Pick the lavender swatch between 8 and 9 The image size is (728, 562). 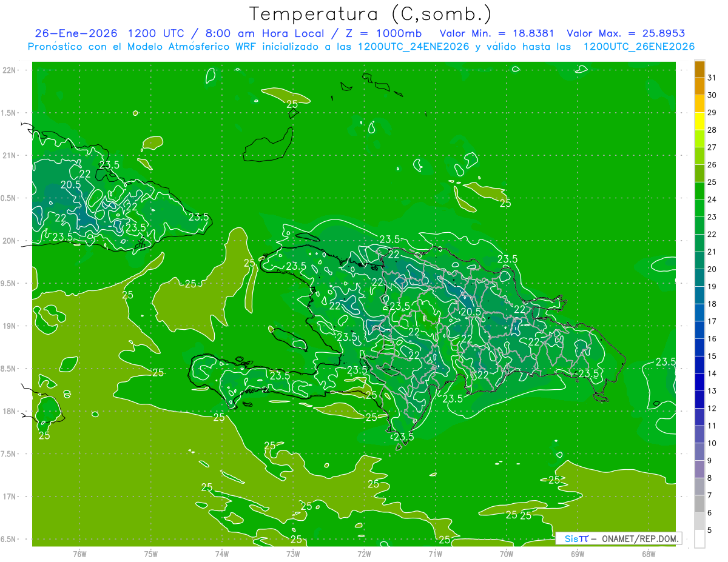[699, 469]
